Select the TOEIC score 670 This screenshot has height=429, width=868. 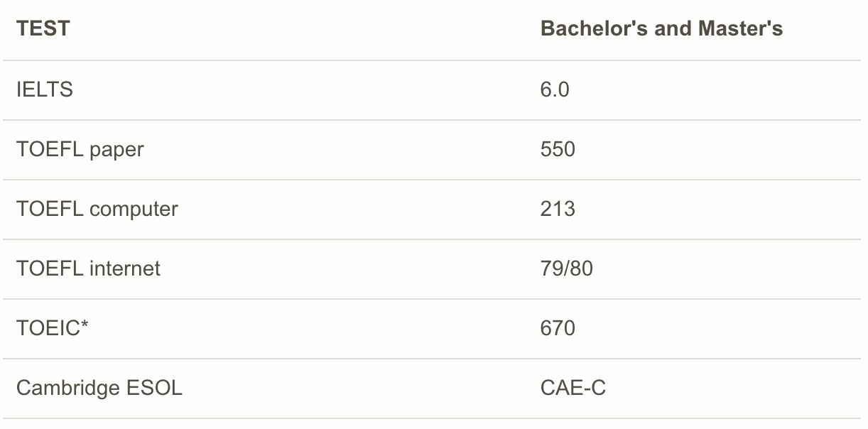558,328
